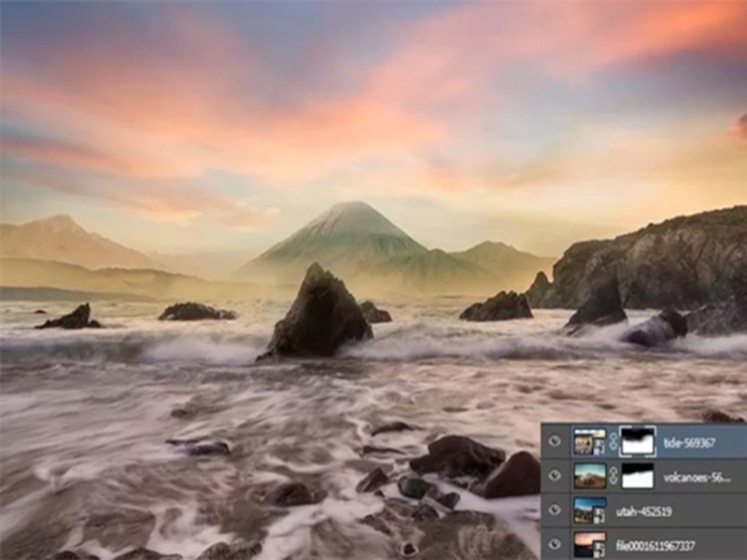Click the volcanoes-56... layer name

tap(697, 477)
